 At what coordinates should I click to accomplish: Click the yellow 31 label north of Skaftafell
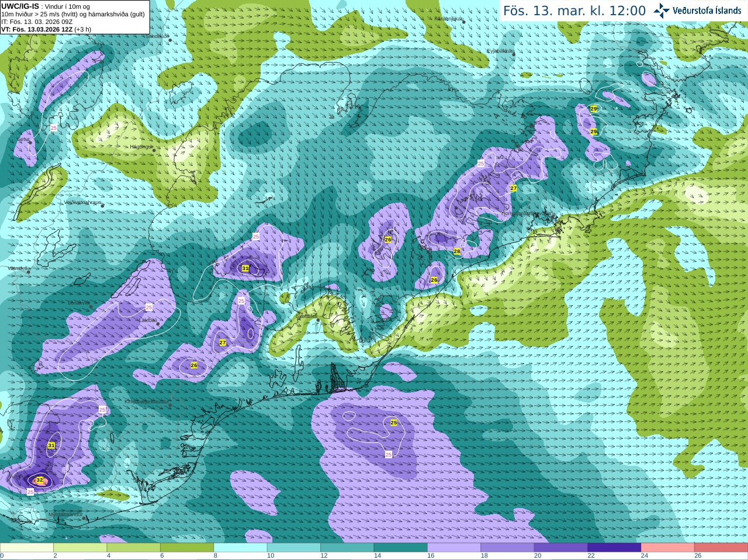tap(245, 268)
